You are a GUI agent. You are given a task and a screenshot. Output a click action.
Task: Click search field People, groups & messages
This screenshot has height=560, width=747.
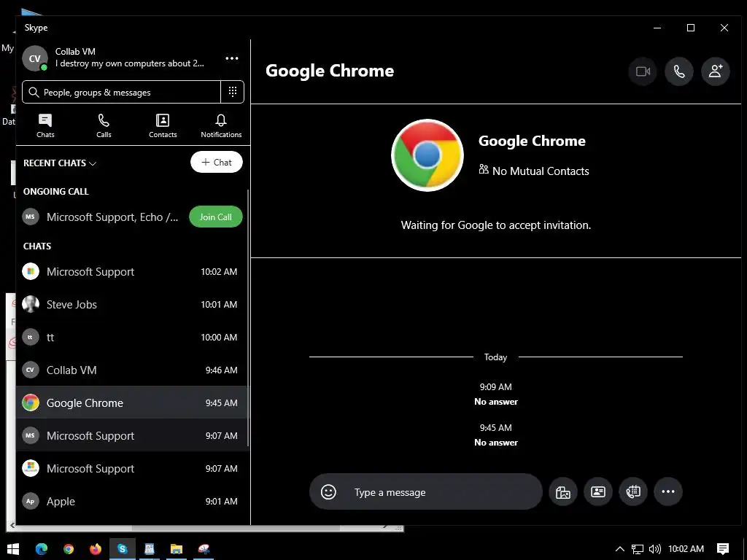122,92
